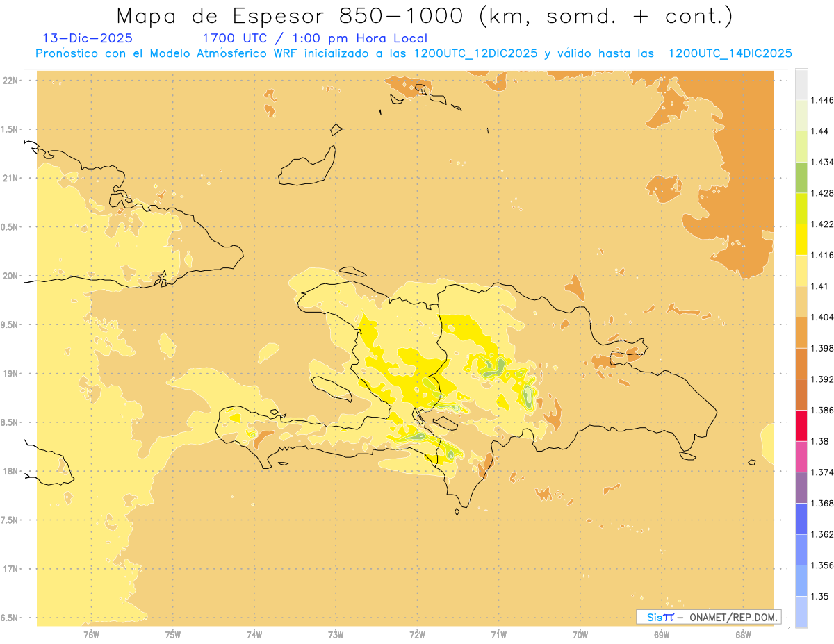Select the orange legend swatch between 1.398 and 1.404

(801, 332)
